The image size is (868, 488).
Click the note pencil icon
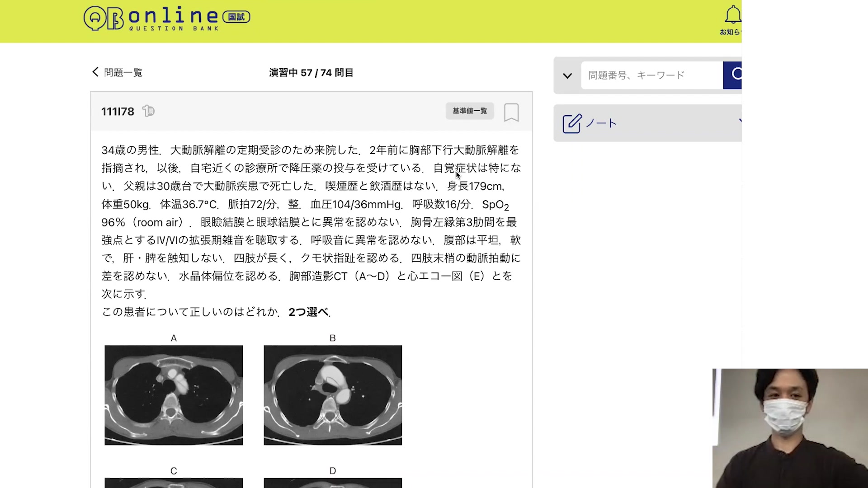click(572, 123)
